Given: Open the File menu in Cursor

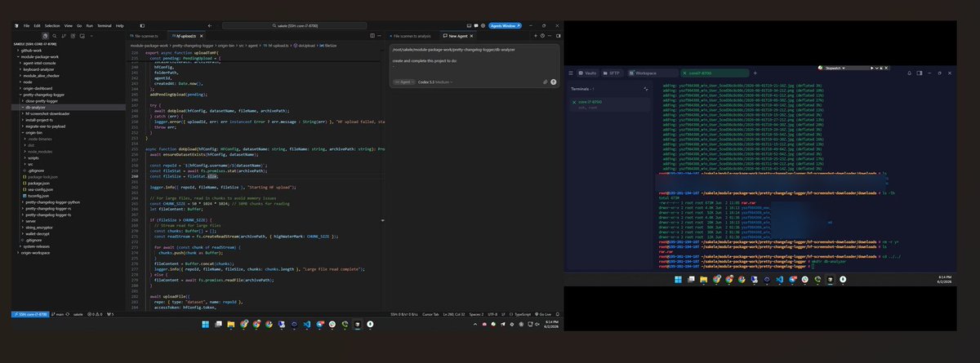Looking at the screenshot, I should (x=26, y=25).
